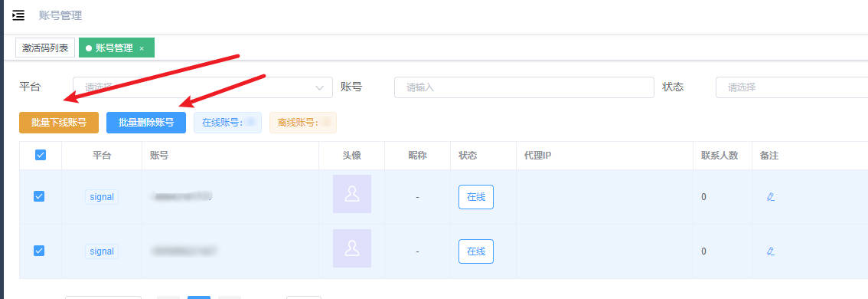Collapse the sidebar via hamburger icon
This screenshot has width=868, height=299.
tap(18, 15)
